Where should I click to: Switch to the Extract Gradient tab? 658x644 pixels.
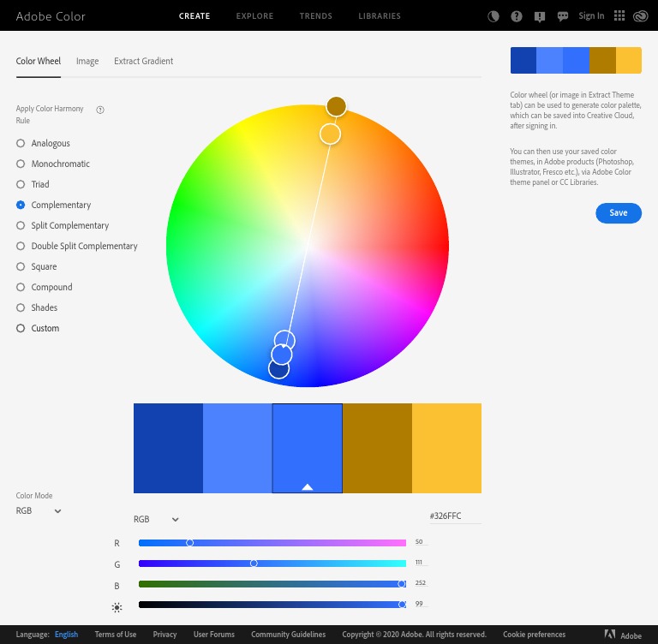click(143, 62)
